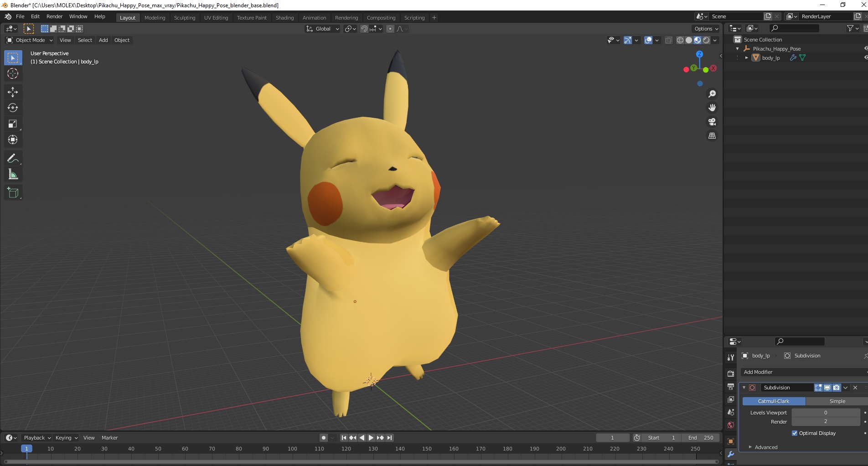Open Render properties tab icon

731,373
